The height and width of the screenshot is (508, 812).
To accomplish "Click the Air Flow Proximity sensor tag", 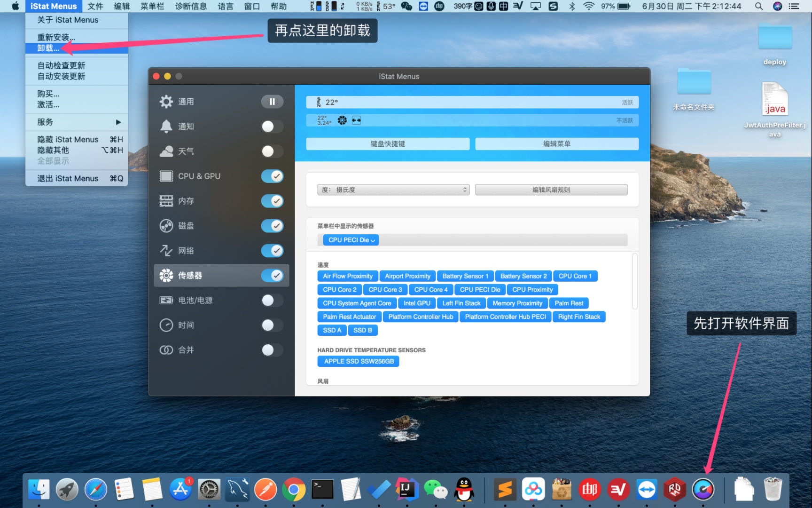I will [348, 276].
